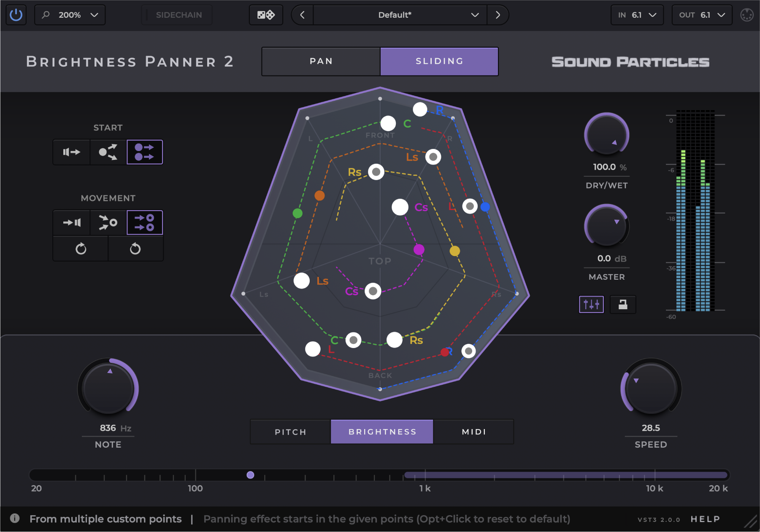Click the purple frequency slider handle
This screenshot has width=760, height=532.
click(x=250, y=475)
